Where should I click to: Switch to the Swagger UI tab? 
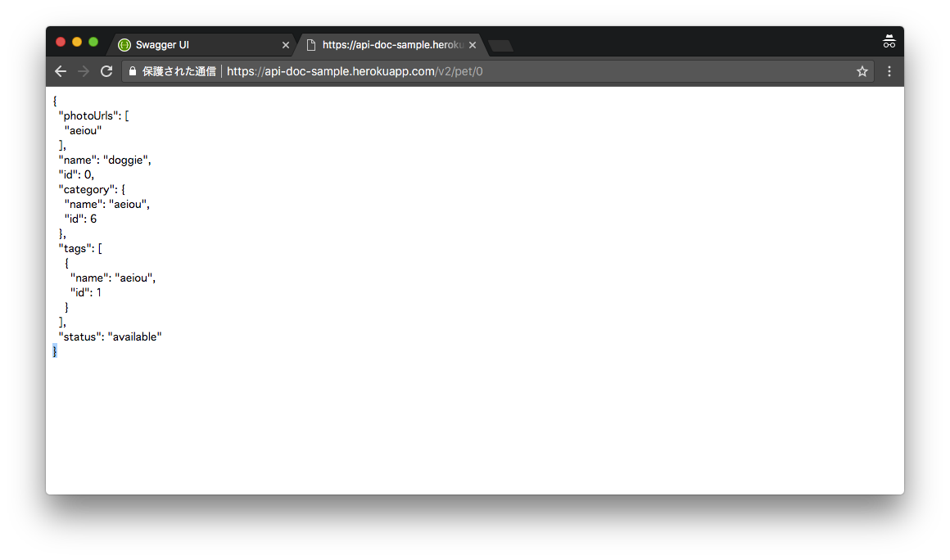(201, 45)
